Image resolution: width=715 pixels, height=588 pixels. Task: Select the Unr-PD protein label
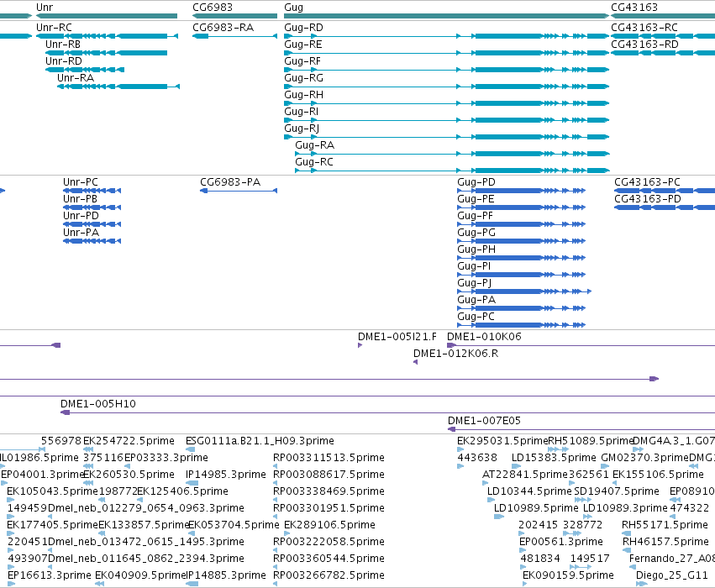pos(81,216)
